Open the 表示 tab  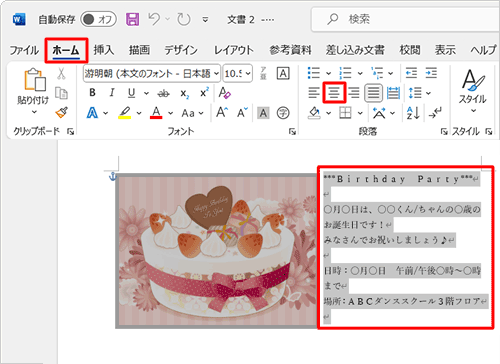pyautogui.click(x=445, y=50)
